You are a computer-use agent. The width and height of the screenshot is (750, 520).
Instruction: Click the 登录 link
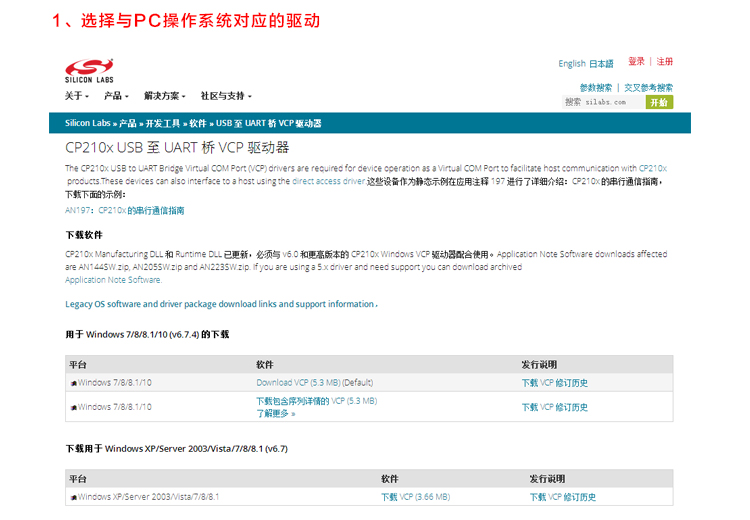[x=636, y=61]
